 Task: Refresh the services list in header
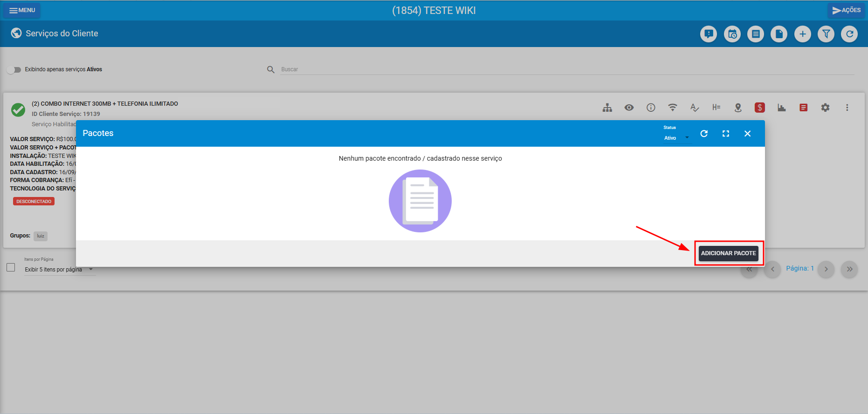coord(849,34)
